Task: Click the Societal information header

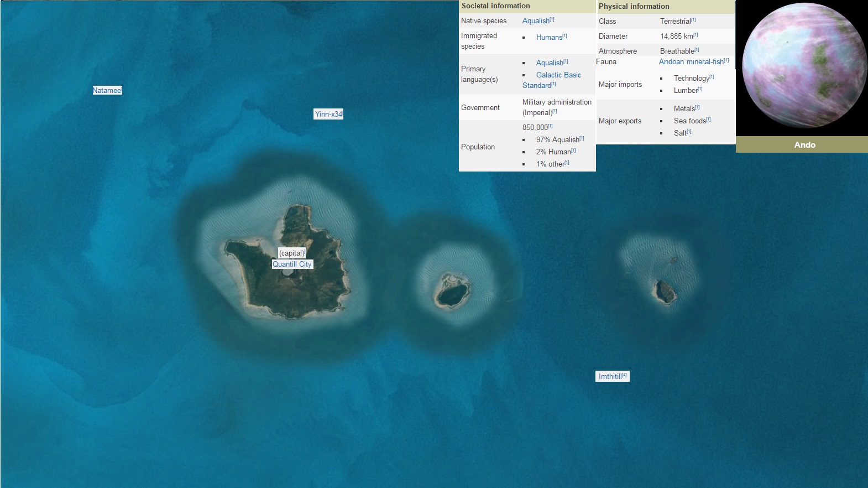Action: click(495, 6)
